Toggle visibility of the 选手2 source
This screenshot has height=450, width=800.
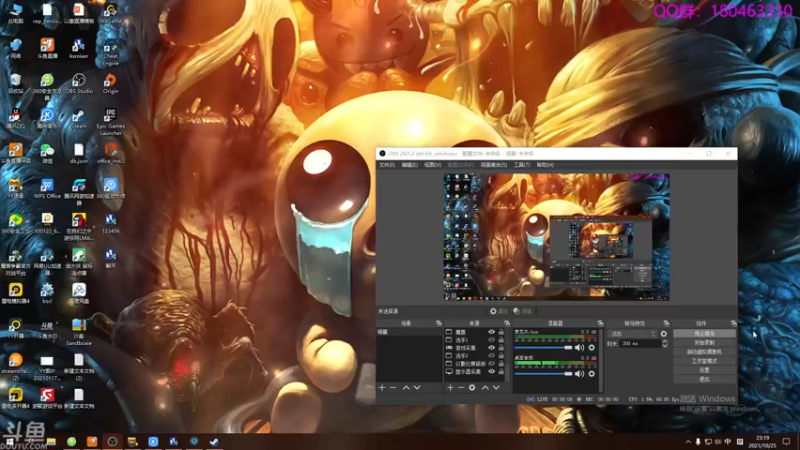coord(491,356)
